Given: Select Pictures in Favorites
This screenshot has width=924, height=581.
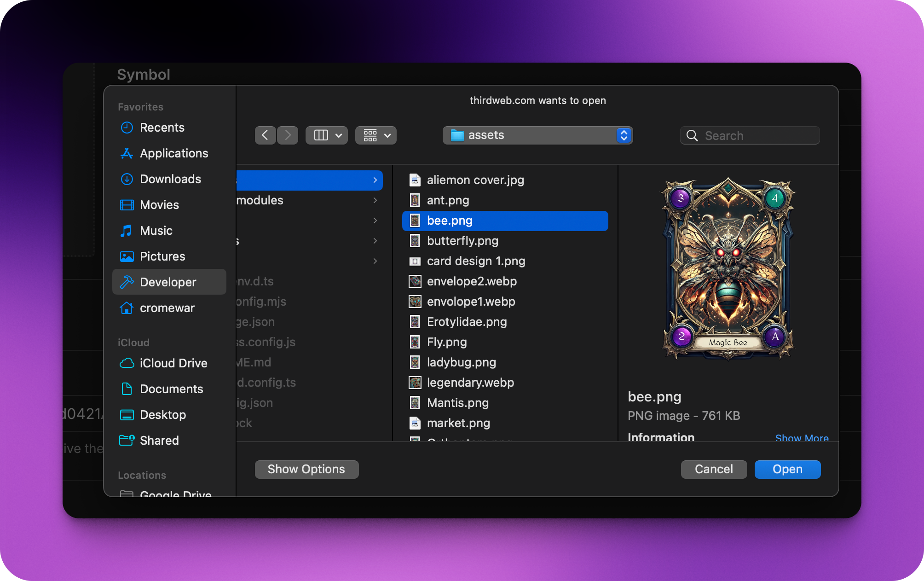Looking at the screenshot, I should 162,256.
